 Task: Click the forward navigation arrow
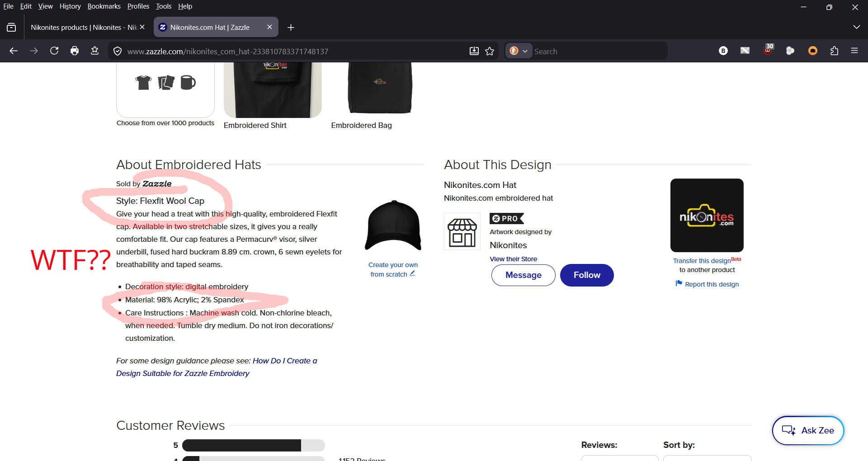point(34,51)
